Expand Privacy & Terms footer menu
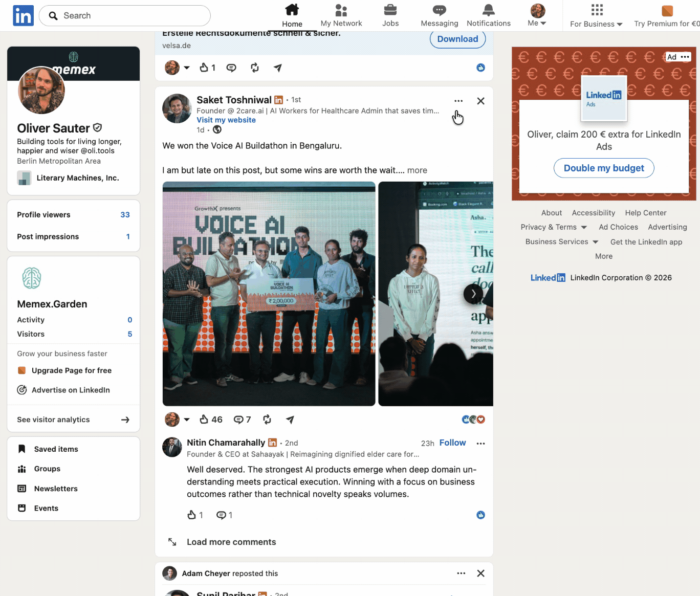 [x=554, y=227]
